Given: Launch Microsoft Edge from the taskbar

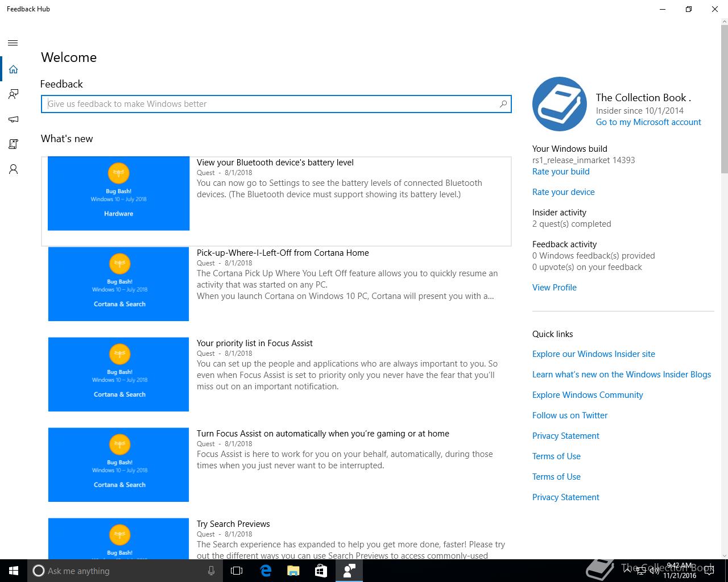Looking at the screenshot, I should 265,571.
